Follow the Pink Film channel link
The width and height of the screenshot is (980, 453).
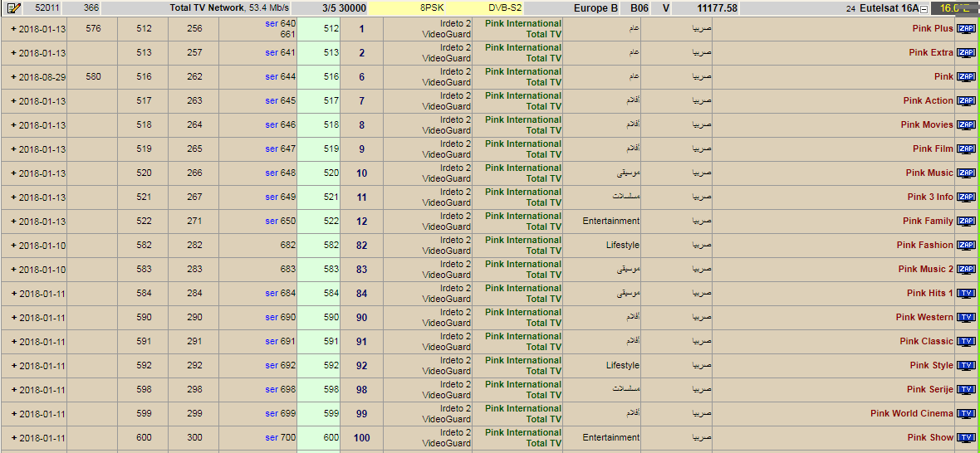933,149
